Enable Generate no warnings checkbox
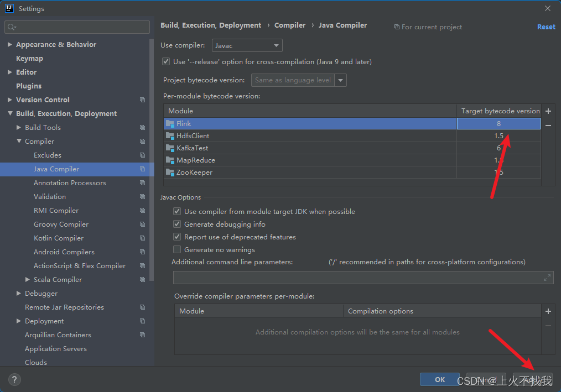The height and width of the screenshot is (392, 561). coord(177,250)
